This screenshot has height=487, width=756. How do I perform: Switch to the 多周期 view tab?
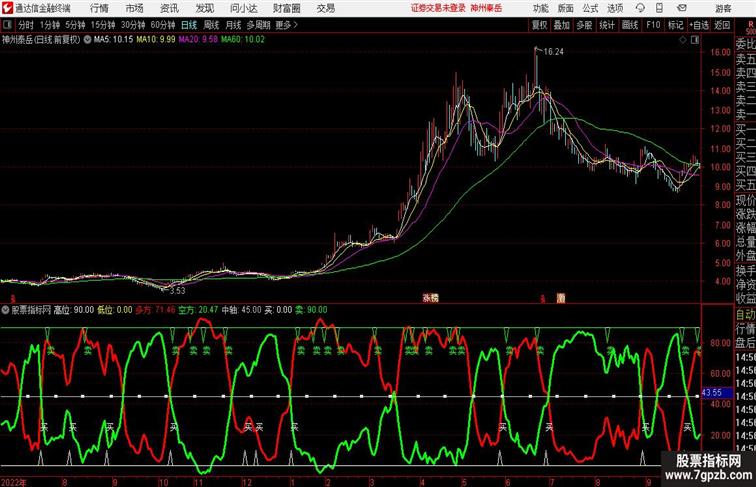[x=259, y=25]
